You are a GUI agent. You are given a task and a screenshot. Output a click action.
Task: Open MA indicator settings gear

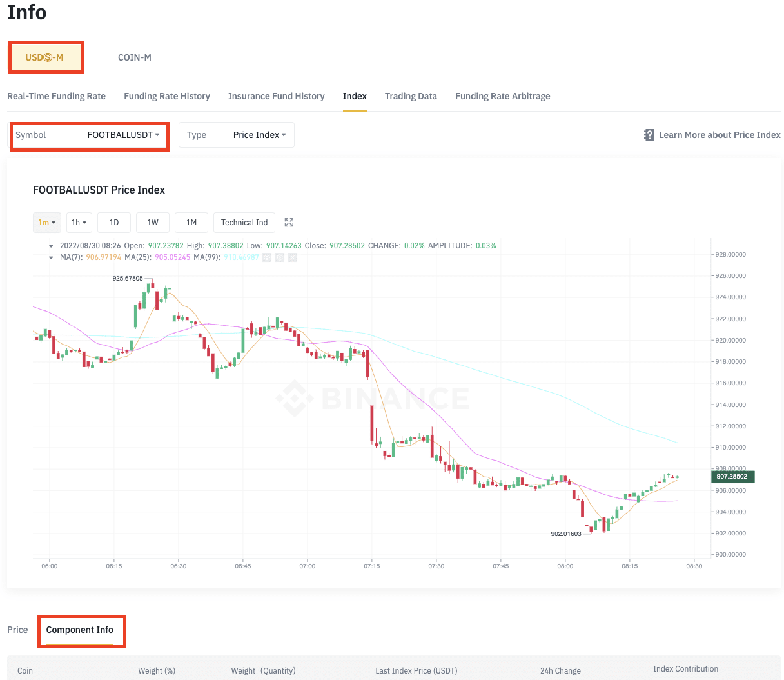click(280, 257)
